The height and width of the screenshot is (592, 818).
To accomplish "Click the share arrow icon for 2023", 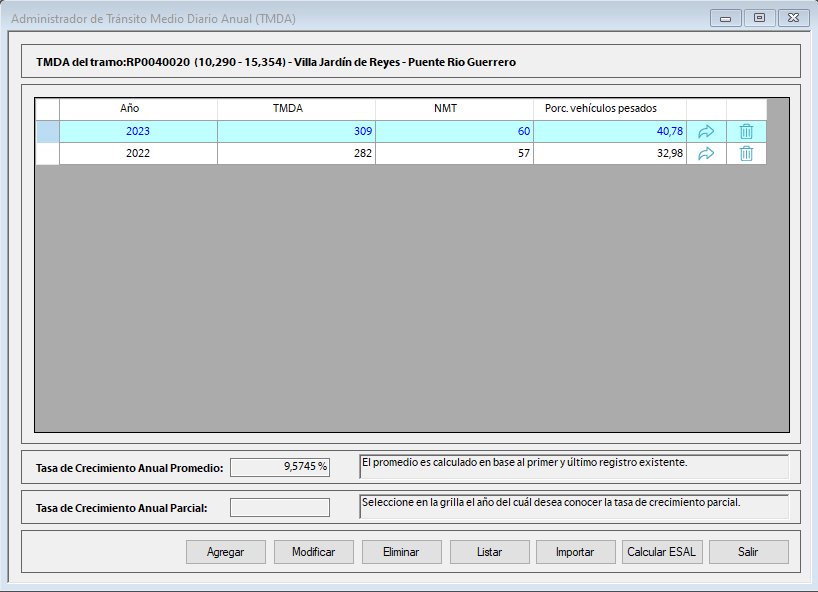I will tap(706, 131).
